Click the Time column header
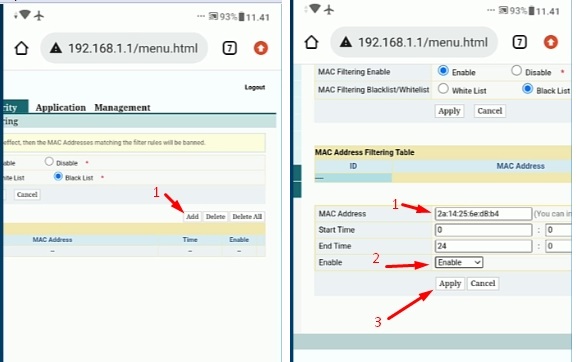The width and height of the screenshot is (578, 362). pos(190,240)
